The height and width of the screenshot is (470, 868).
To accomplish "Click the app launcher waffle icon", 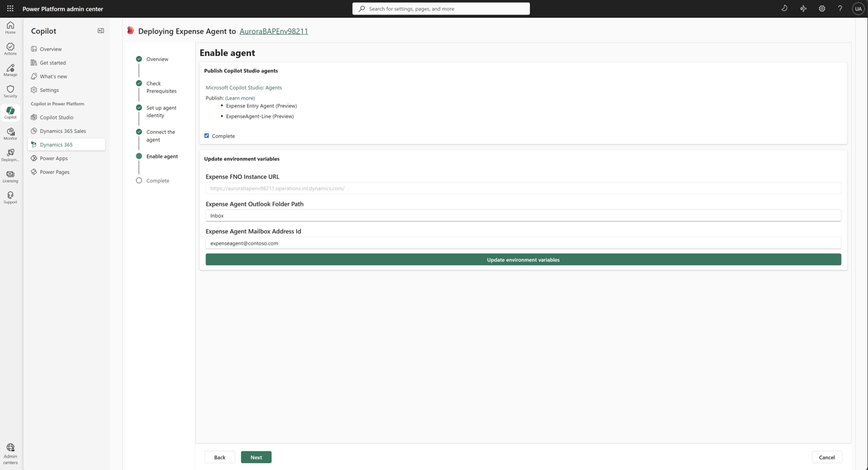I will (x=10, y=8).
